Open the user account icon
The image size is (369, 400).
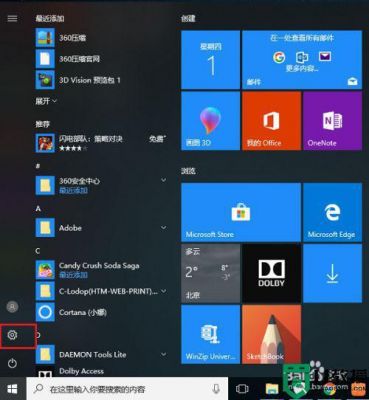click(12, 306)
